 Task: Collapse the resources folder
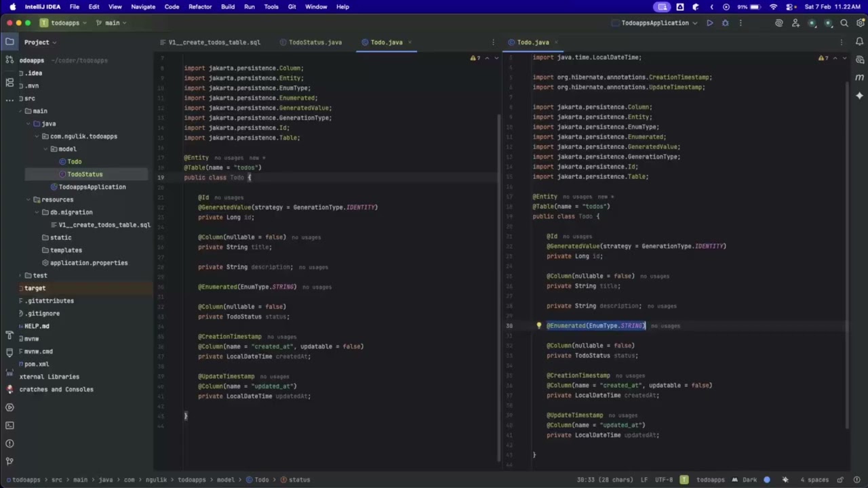(x=28, y=200)
